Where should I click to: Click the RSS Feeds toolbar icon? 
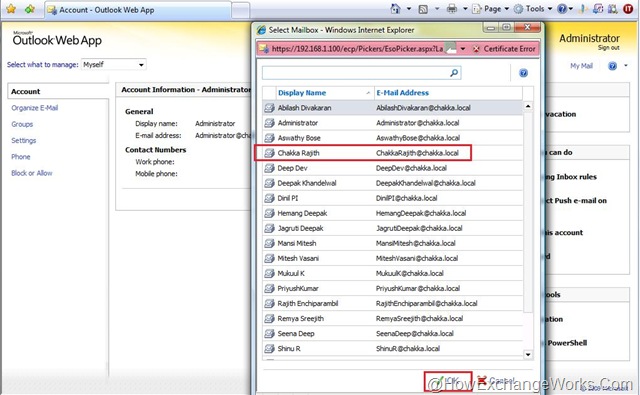point(423,9)
